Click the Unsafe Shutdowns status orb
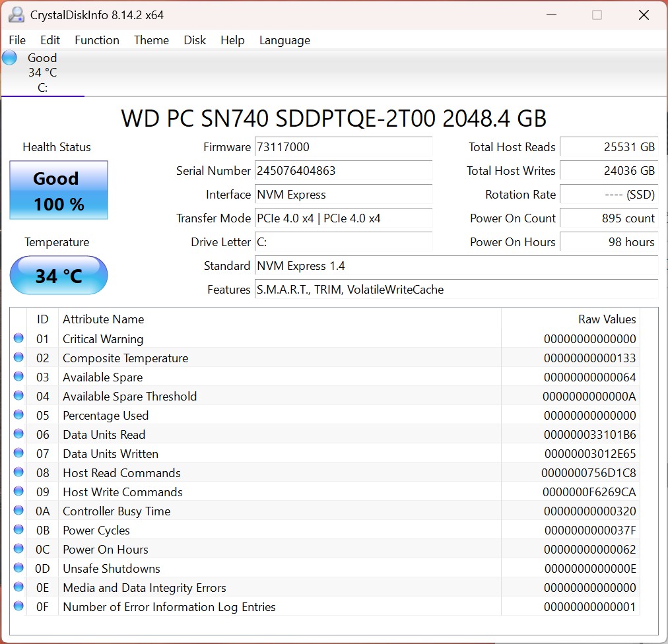The width and height of the screenshot is (668, 644). 18,568
